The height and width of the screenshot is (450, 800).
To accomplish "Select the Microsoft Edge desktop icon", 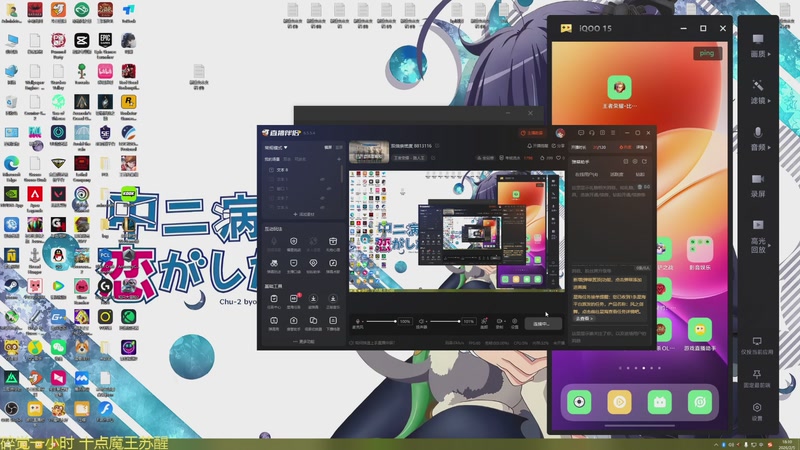I will (x=11, y=168).
